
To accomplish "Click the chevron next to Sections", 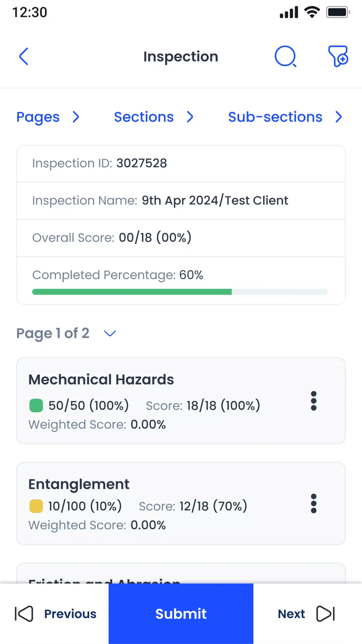I will coord(190,117).
